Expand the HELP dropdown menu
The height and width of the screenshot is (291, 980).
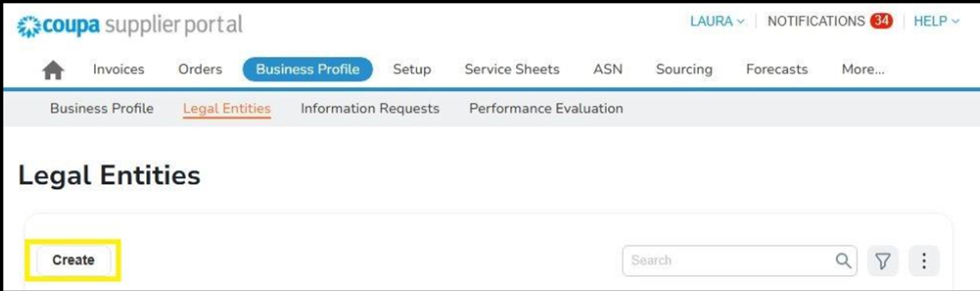pyautogui.click(x=935, y=21)
